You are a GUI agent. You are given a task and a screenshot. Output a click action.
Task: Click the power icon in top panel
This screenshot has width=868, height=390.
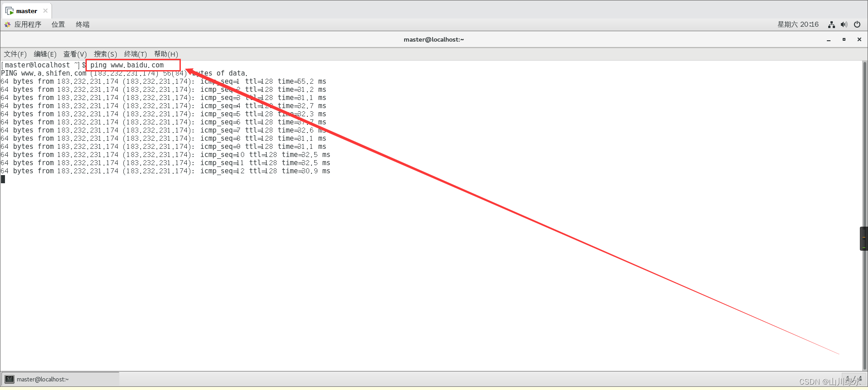(x=857, y=24)
